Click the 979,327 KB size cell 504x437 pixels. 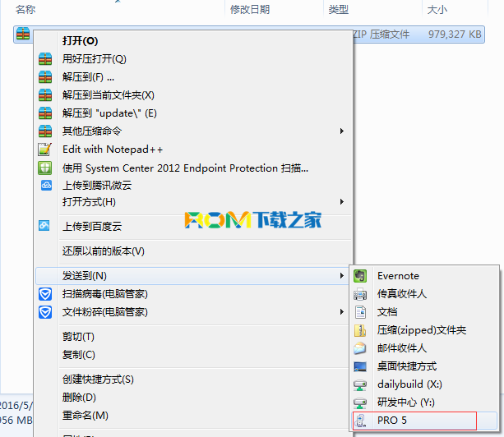pyautogui.click(x=455, y=34)
